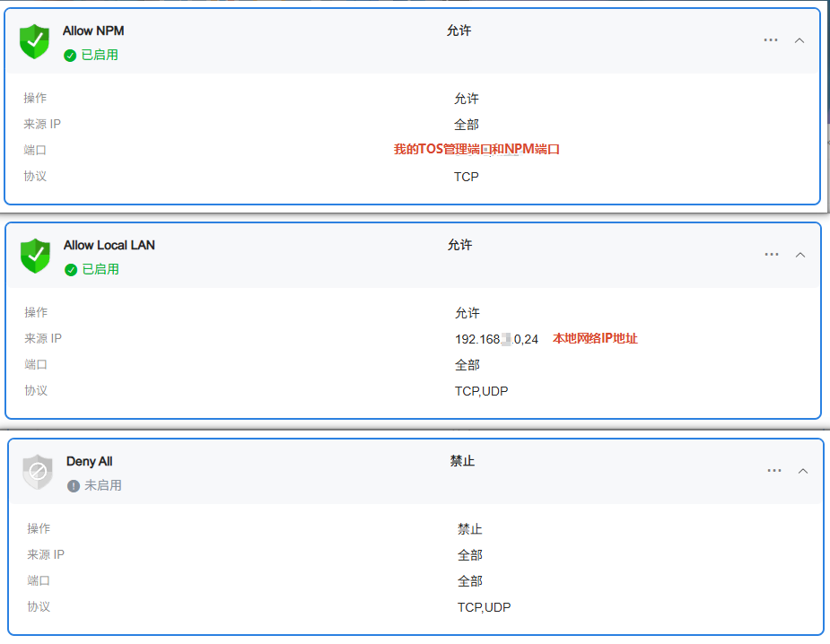This screenshot has width=830, height=644.
Task: Open the three-dot menu for Allow Local LAN
Action: pos(772,255)
